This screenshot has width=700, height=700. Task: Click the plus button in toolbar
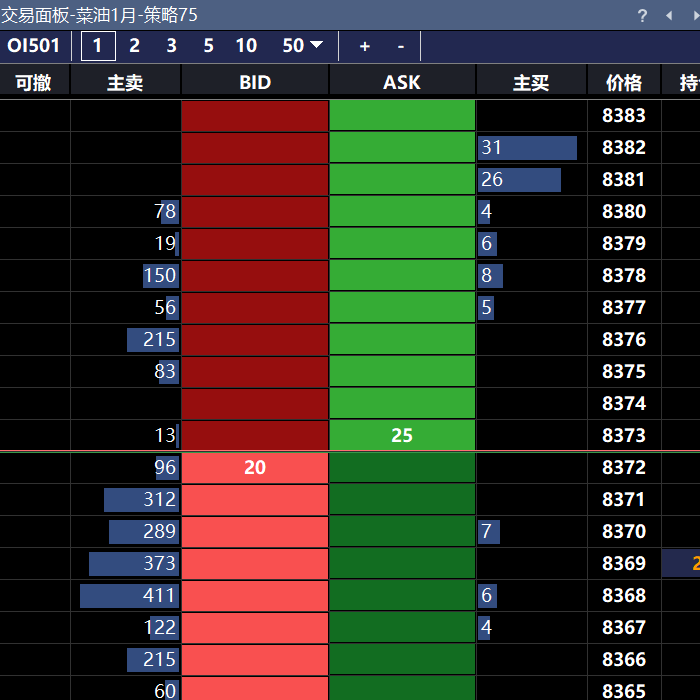point(365,46)
